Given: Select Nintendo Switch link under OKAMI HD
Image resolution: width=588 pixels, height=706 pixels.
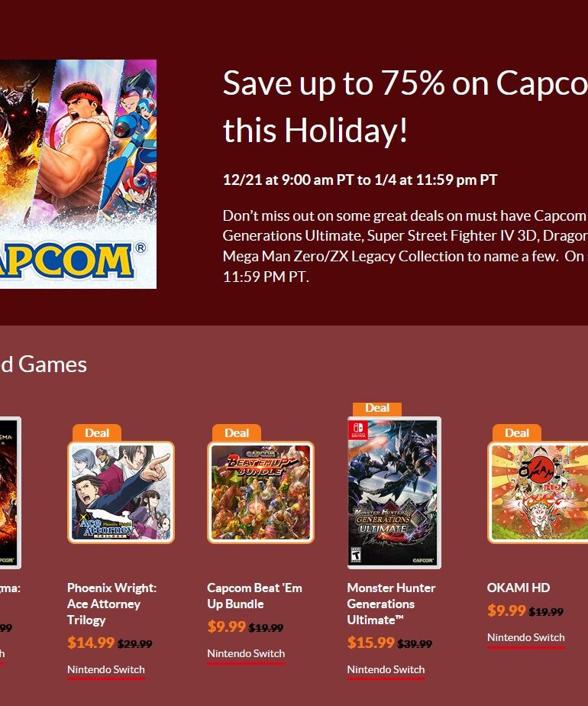Looking at the screenshot, I should [526, 637].
